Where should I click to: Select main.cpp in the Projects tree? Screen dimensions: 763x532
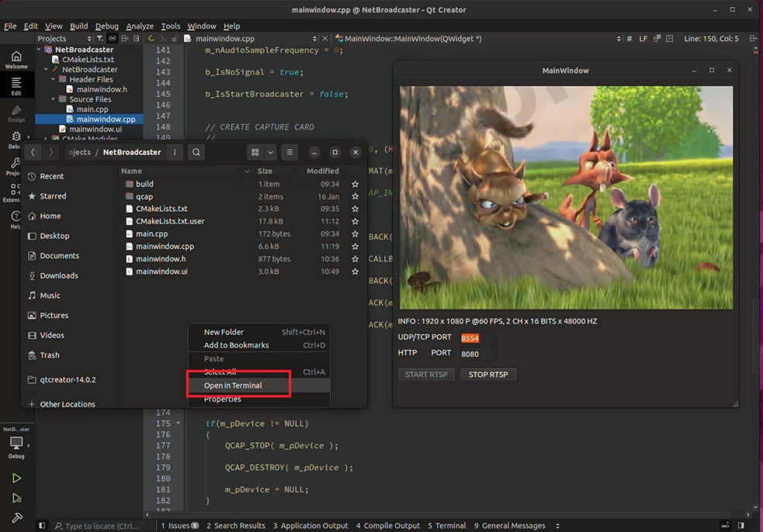[x=92, y=109]
